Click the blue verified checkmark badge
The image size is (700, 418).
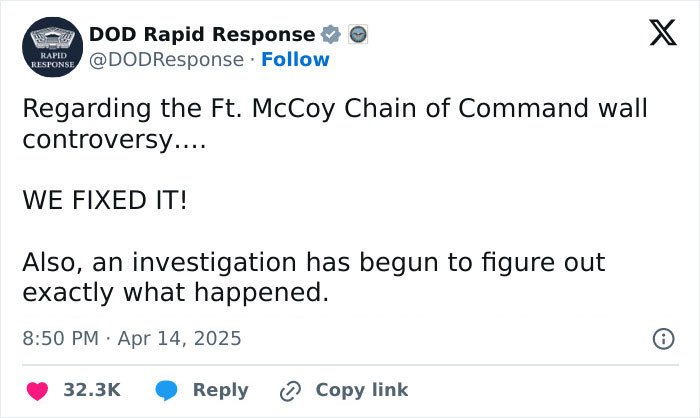pyautogui.click(x=332, y=34)
